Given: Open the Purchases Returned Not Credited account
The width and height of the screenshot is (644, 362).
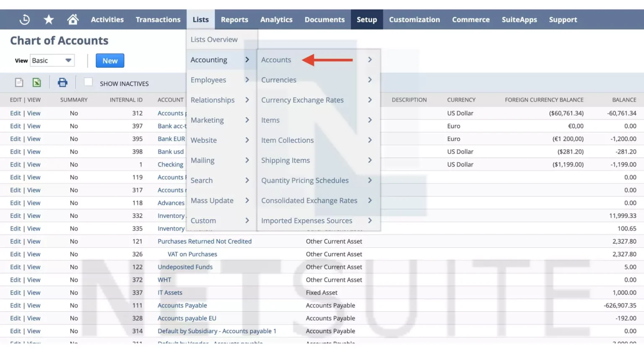Looking at the screenshot, I should coord(205,241).
